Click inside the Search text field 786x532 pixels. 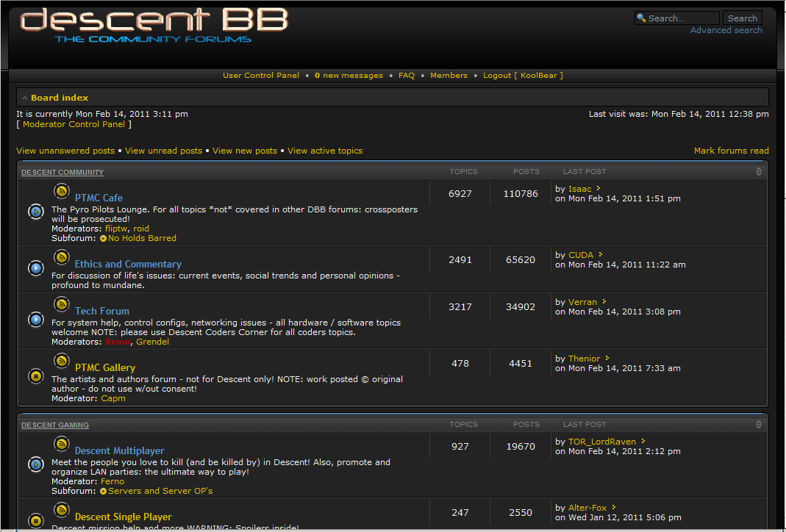[x=677, y=18]
